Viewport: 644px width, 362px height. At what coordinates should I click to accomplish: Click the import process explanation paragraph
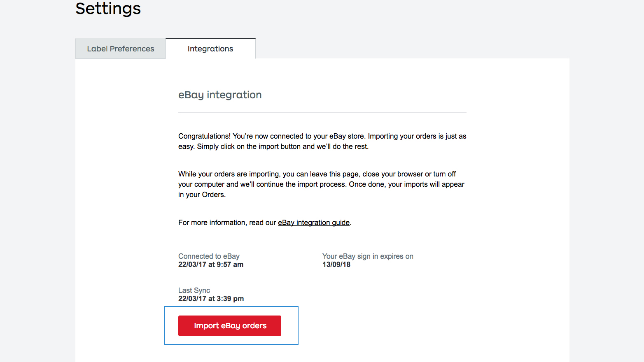[321, 184]
